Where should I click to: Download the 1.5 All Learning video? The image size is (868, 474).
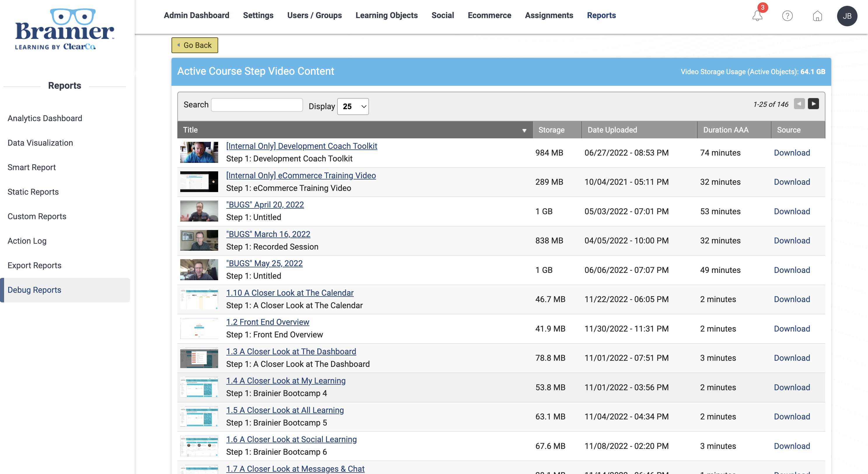[x=792, y=417]
